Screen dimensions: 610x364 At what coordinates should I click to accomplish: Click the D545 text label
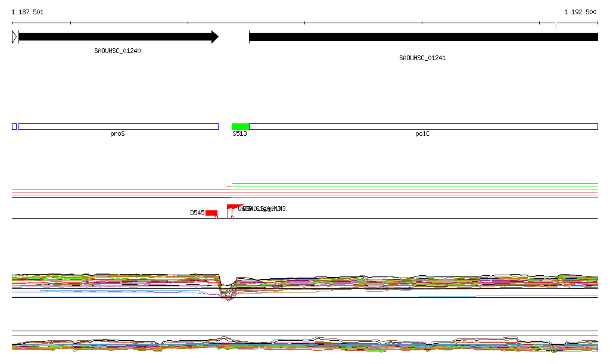[x=197, y=213]
